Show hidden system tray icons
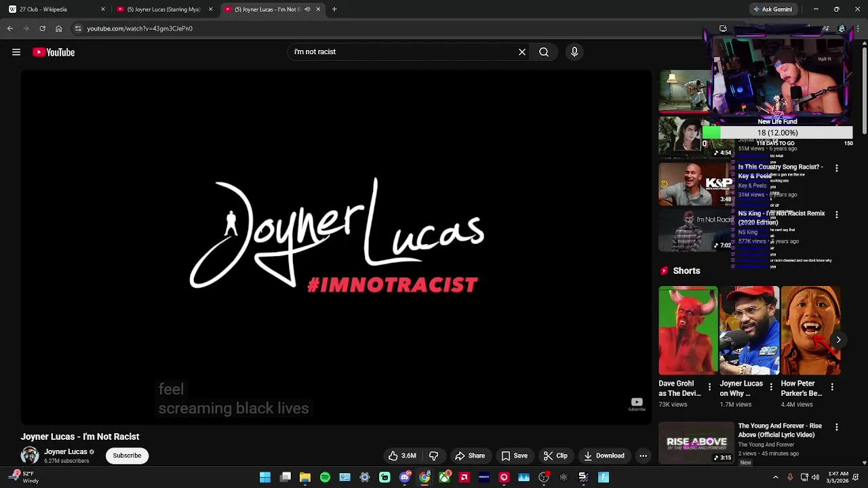The width and height of the screenshot is (868, 488). coord(776,477)
